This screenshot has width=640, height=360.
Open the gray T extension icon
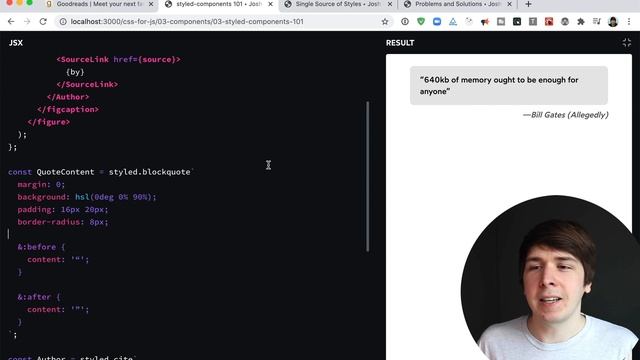point(533,22)
